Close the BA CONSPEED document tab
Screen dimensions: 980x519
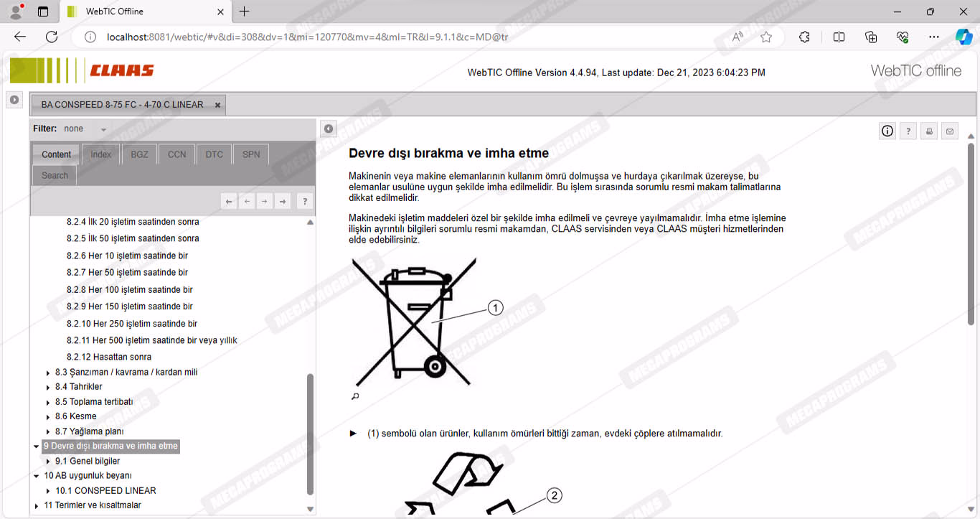(217, 105)
